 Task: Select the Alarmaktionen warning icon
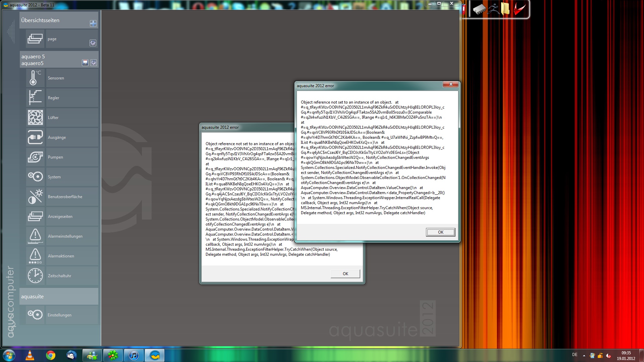coord(35,256)
